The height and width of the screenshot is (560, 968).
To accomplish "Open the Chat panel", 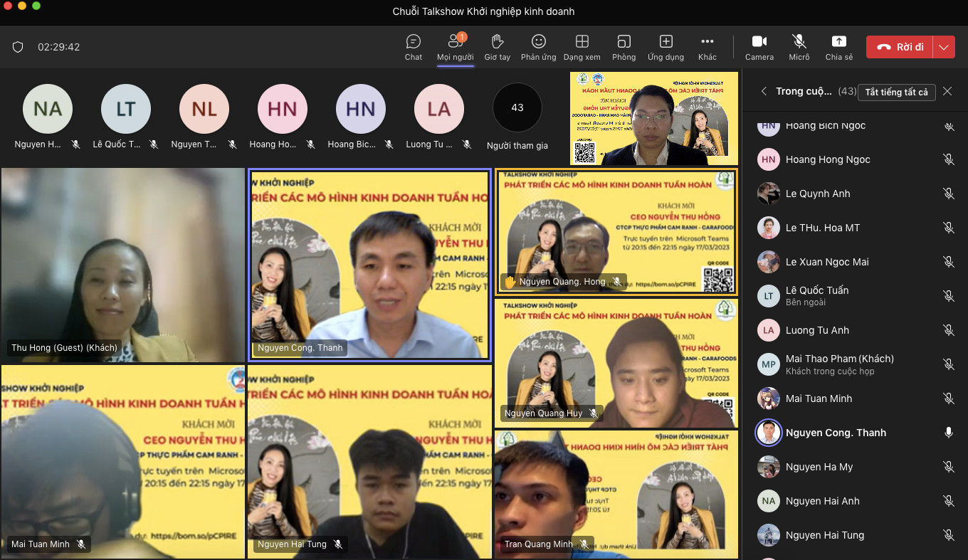I will (x=414, y=46).
